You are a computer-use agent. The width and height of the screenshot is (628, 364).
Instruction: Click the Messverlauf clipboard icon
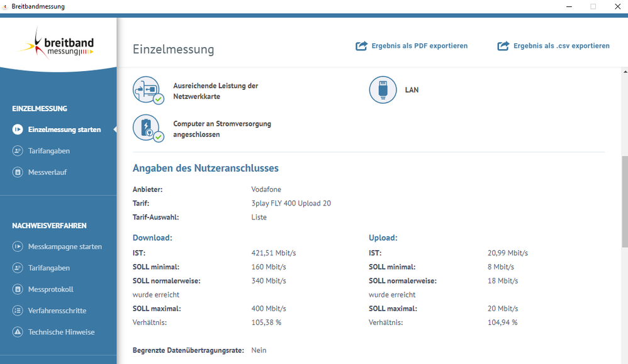[x=18, y=172]
